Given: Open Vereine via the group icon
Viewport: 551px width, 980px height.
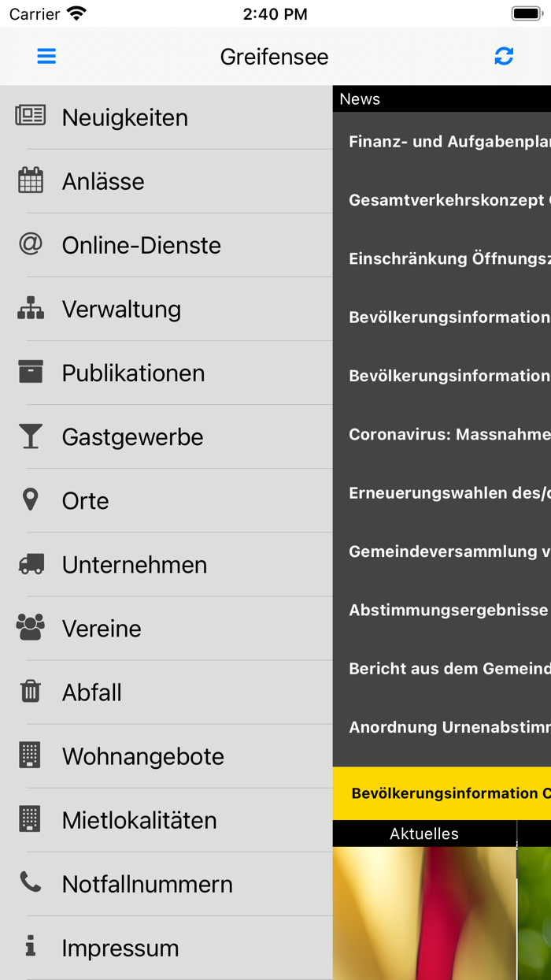Looking at the screenshot, I should click(29, 628).
